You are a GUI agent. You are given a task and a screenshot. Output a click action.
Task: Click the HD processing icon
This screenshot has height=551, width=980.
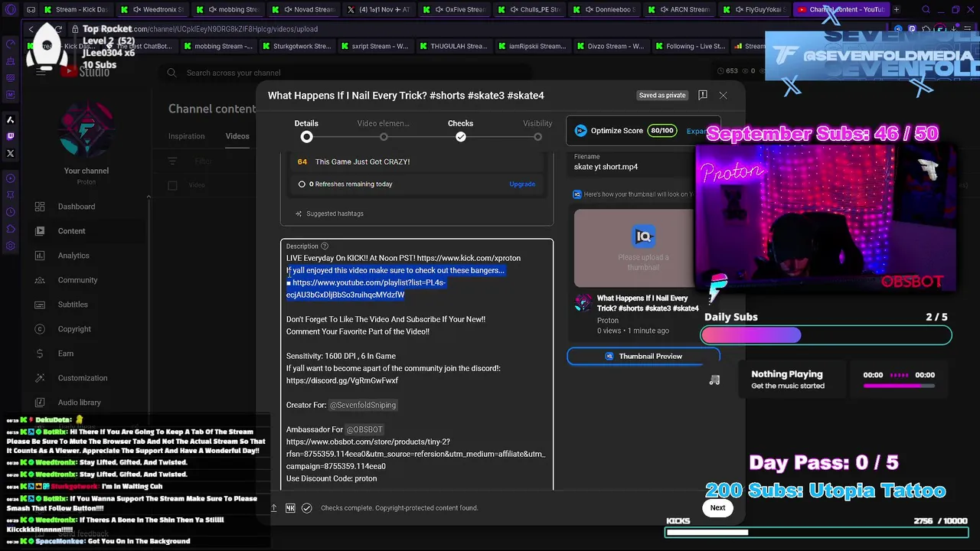pyautogui.click(x=290, y=508)
